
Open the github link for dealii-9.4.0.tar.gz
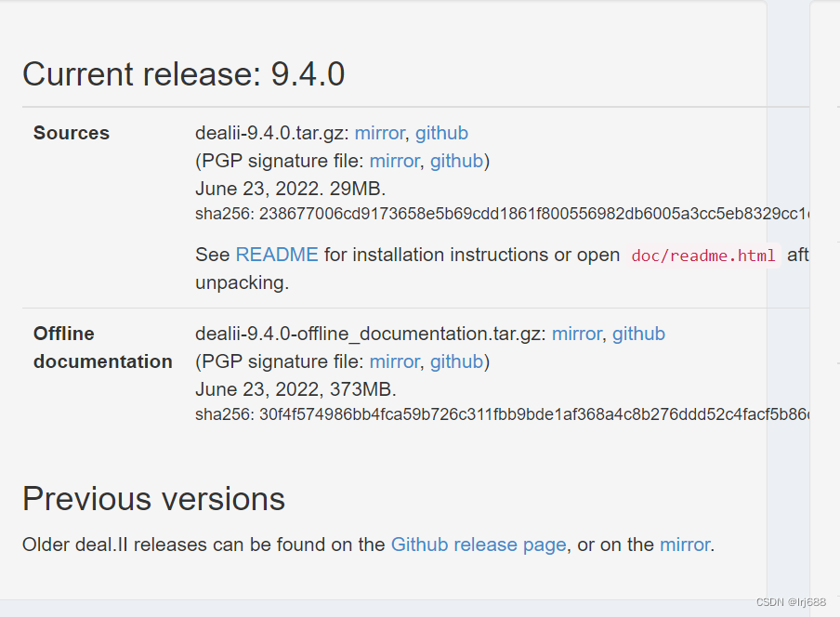click(x=441, y=133)
